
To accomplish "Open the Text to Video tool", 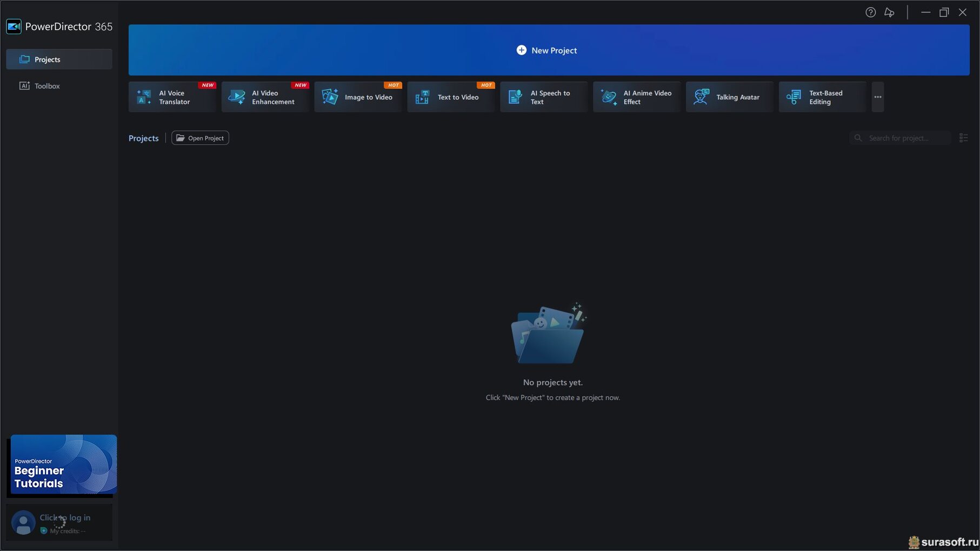I will click(451, 97).
